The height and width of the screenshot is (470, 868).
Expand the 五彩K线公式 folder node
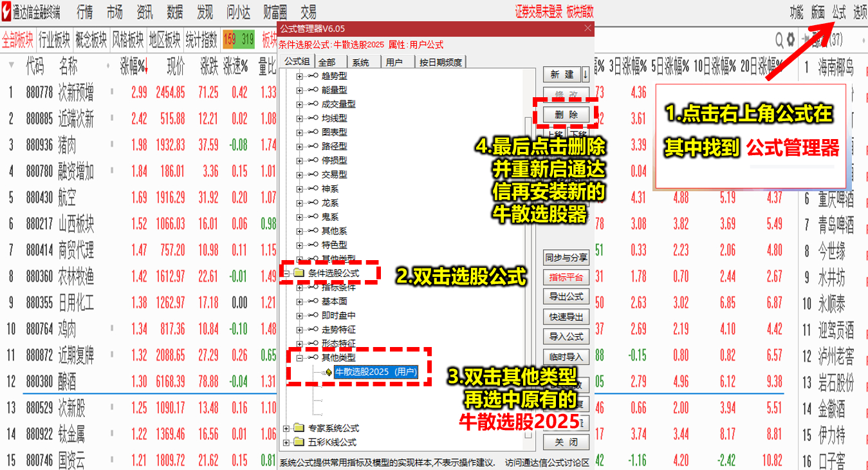(x=286, y=442)
